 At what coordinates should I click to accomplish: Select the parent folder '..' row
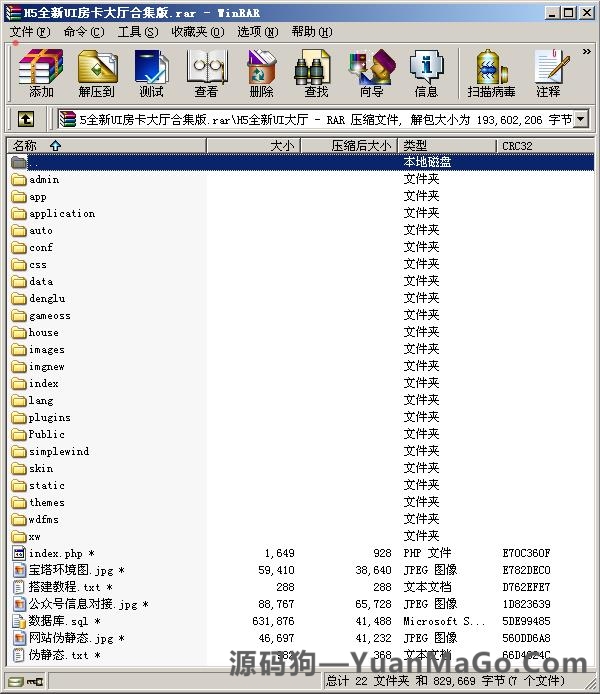click(x=301, y=162)
